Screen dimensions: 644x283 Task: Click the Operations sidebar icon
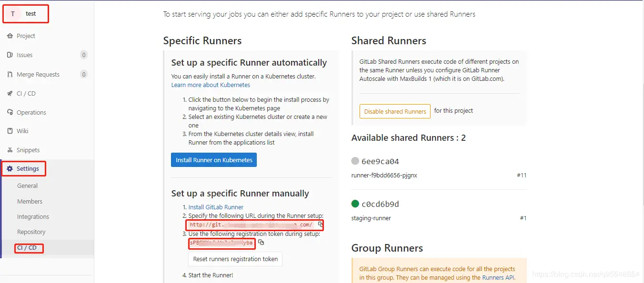coord(10,113)
